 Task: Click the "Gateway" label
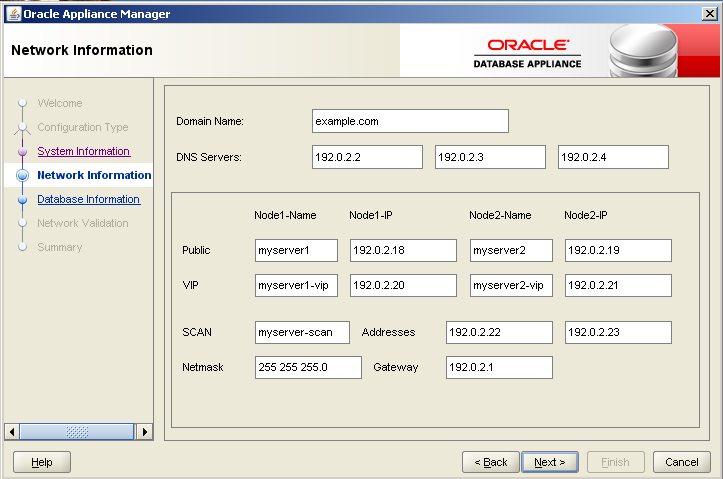396,367
